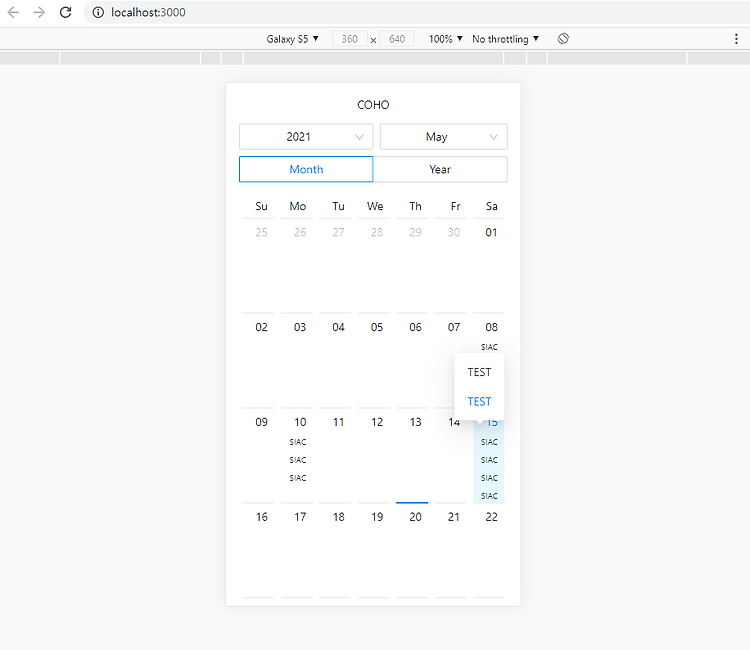This screenshot has width=750, height=650.
Task: Click the second SIAC event under date 15
Action: [489, 460]
